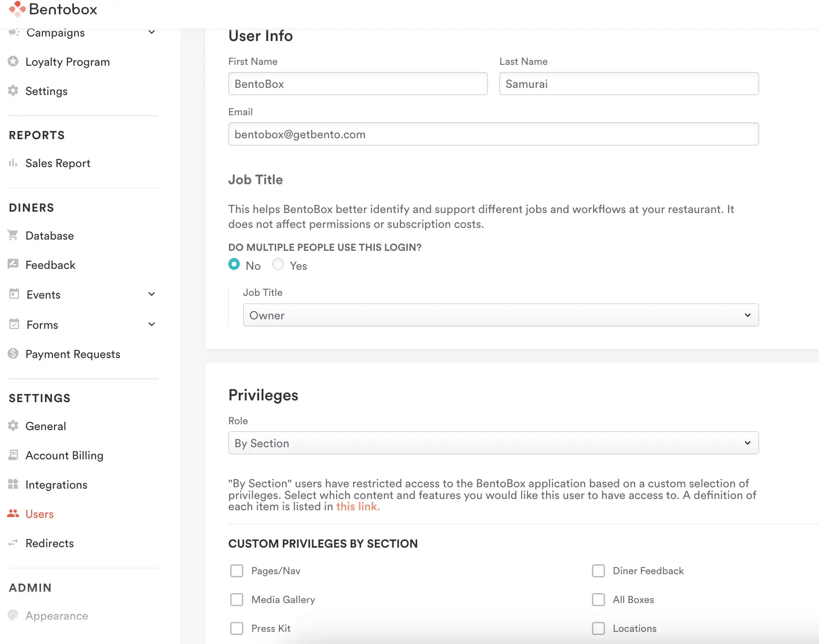Check the Pages/Nav privilege checkbox
This screenshot has height=644, width=819.
(x=237, y=571)
